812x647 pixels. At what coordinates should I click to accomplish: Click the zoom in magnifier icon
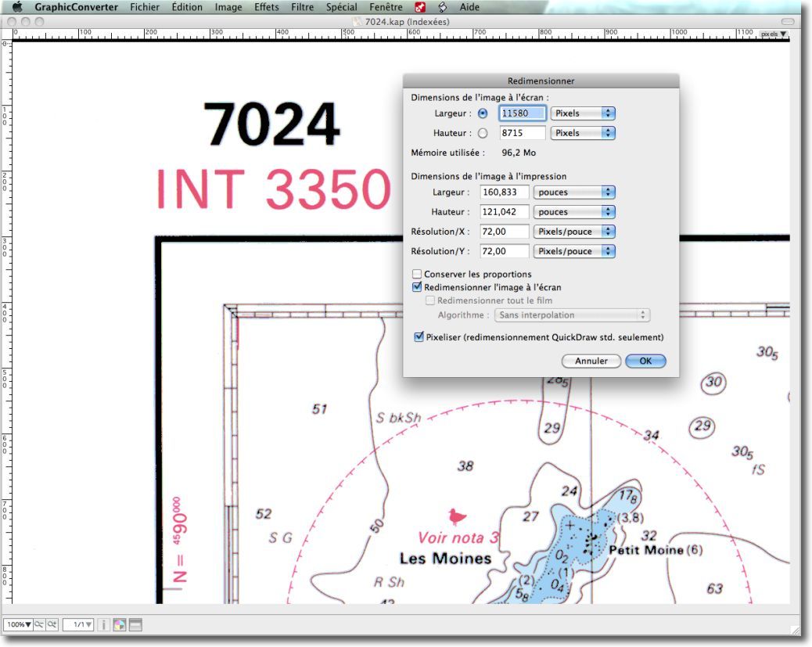point(52,625)
